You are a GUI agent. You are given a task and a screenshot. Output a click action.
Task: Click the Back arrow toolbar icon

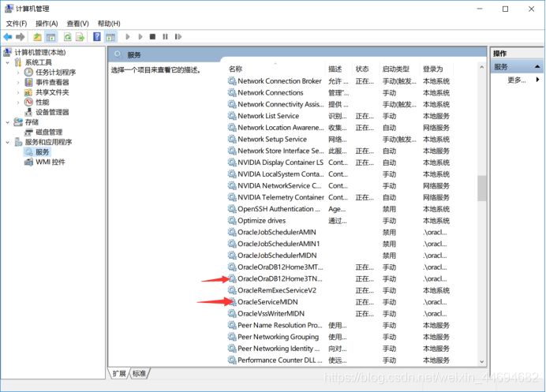pyautogui.click(x=8, y=36)
